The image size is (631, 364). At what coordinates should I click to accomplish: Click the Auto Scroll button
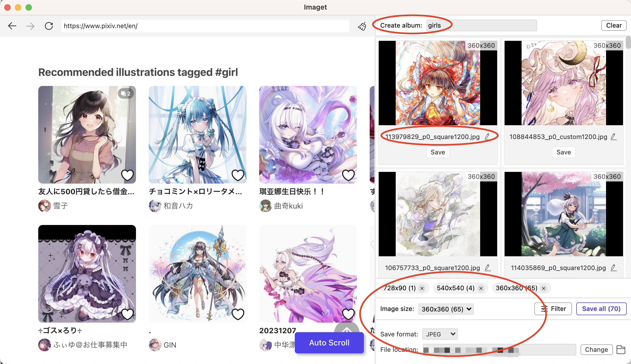click(x=329, y=342)
